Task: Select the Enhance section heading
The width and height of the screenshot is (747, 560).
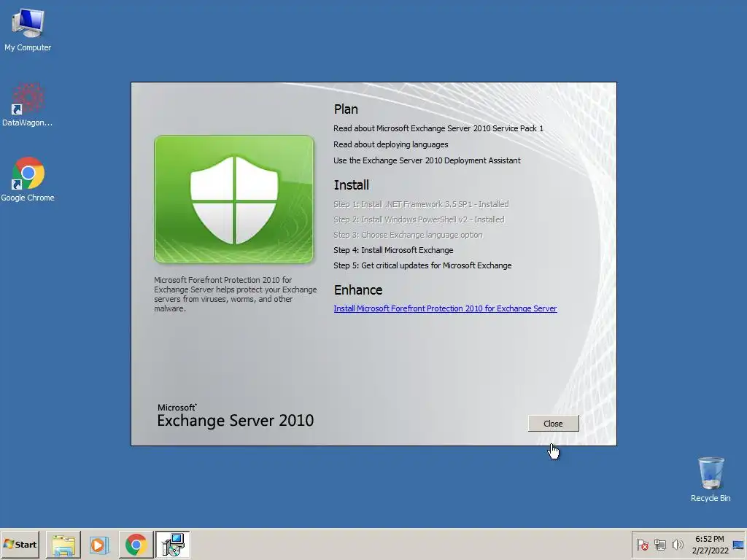Action: [x=357, y=290]
